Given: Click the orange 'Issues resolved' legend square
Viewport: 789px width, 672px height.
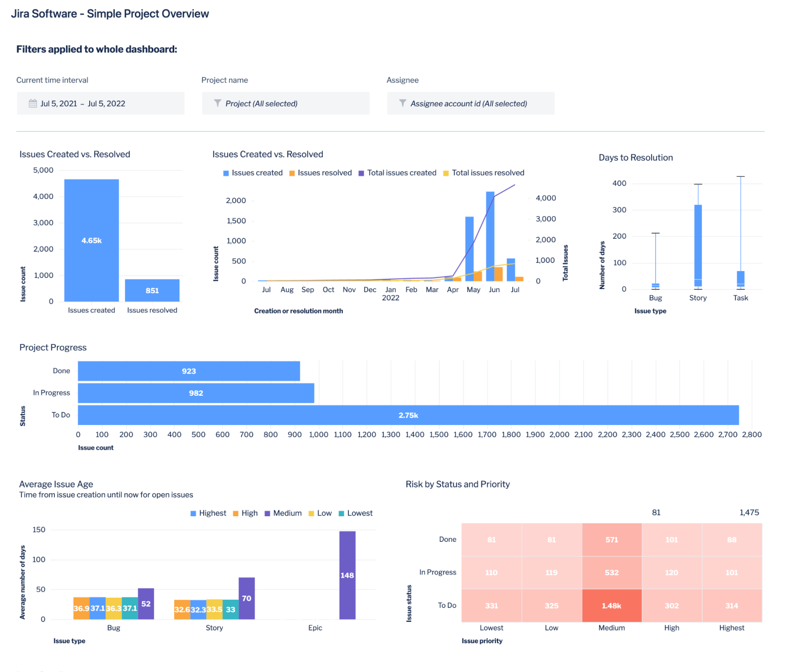Looking at the screenshot, I should pyautogui.click(x=292, y=173).
